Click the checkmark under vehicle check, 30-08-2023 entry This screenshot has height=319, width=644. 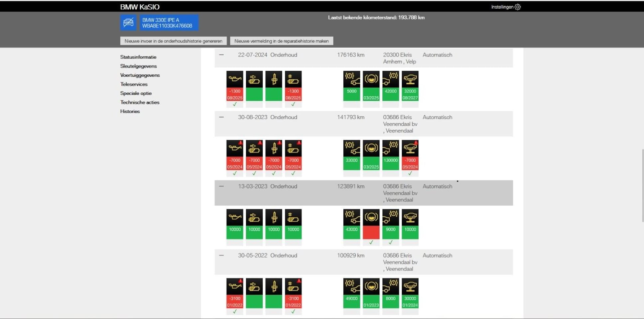pos(410,173)
